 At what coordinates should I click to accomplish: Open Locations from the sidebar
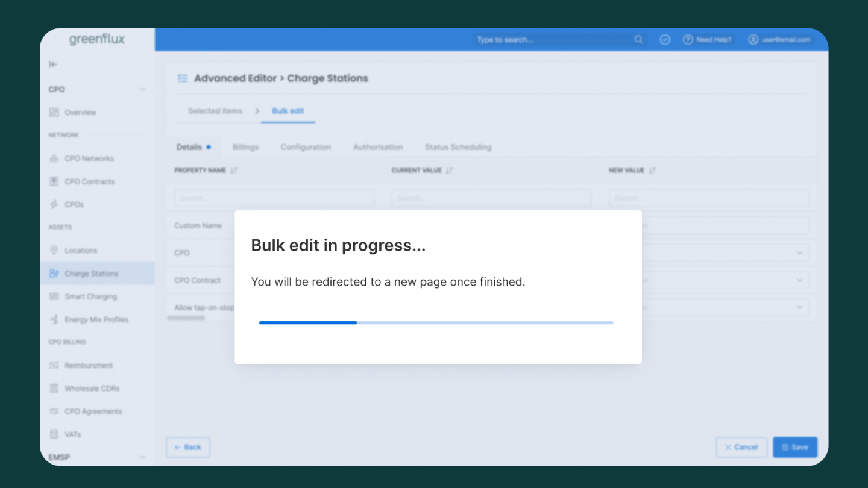(x=81, y=251)
